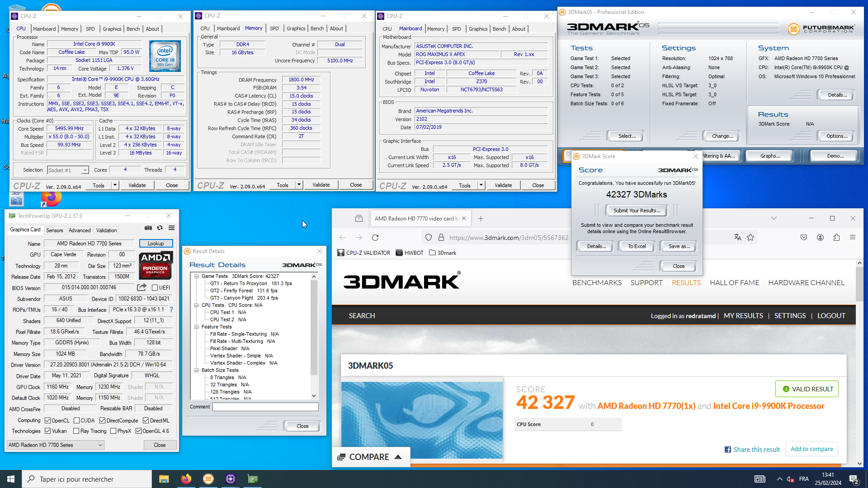This screenshot has width=868, height=488.
Task: Switch to the Validation tab in GPU-Z
Action: click(106, 230)
